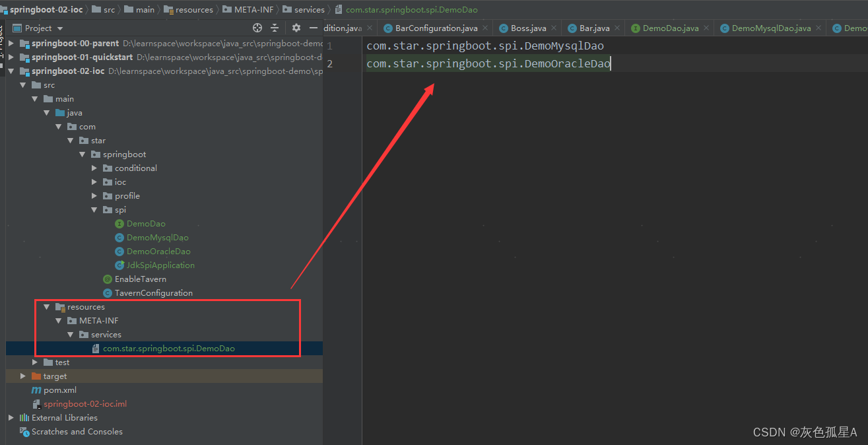868x445 pixels.
Task: Open Project panel settings gear
Action: click(x=296, y=28)
